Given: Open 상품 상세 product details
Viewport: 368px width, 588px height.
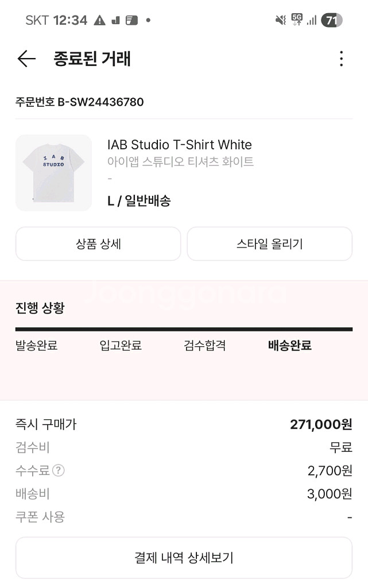Looking at the screenshot, I should 98,243.
